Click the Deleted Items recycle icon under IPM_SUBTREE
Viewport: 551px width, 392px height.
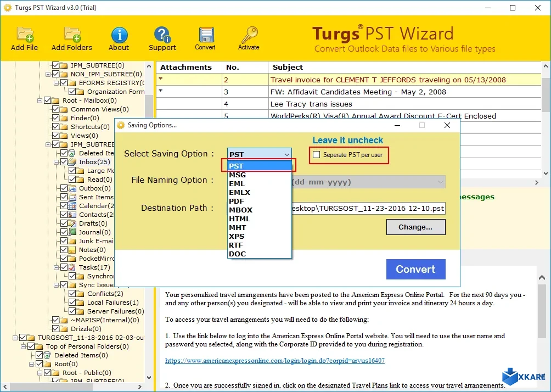tap(72, 153)
